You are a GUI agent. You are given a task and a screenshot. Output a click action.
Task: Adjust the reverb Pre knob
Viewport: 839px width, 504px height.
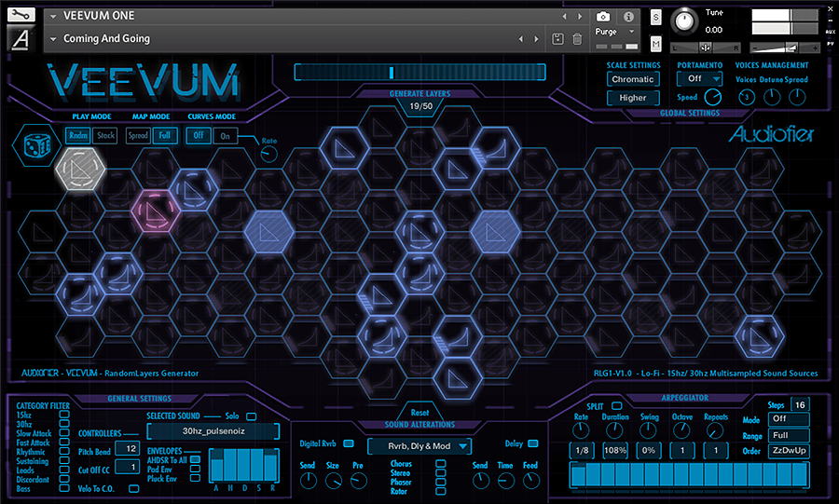tap(359, 481)
